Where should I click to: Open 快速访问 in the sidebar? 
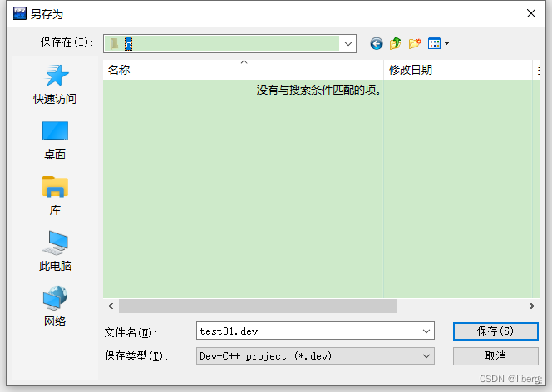tap(55, 85)
